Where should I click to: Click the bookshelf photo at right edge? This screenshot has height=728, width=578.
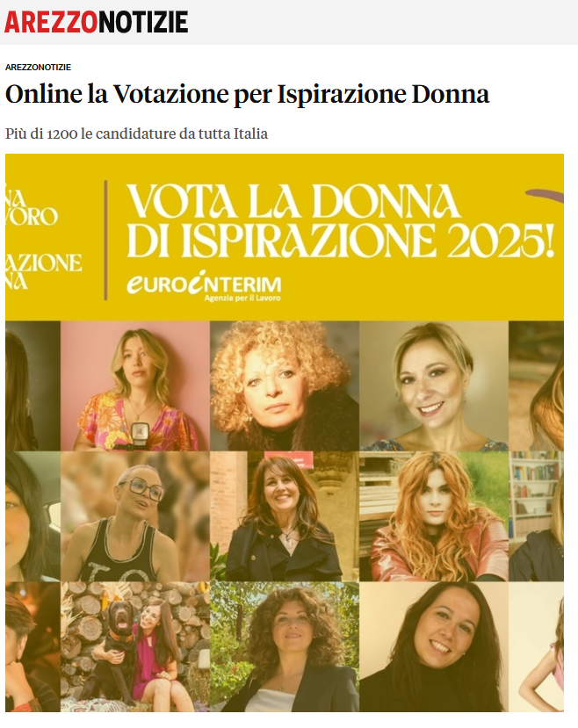click(536, 516)
